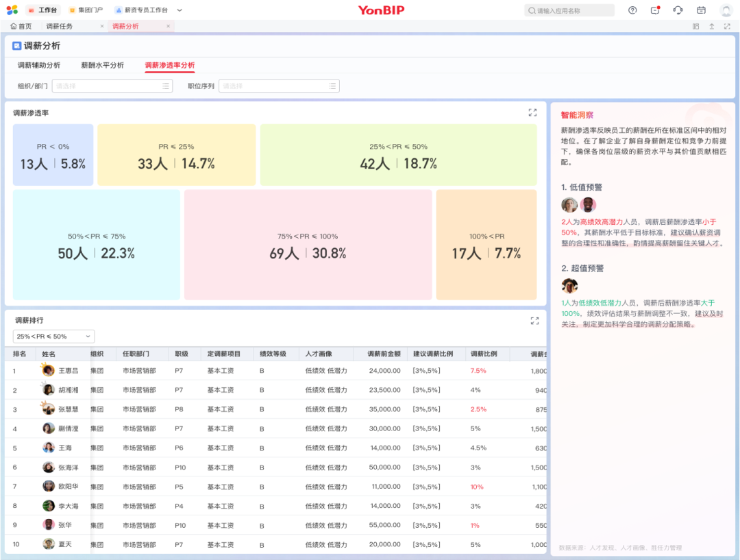
Task: Switch to the 薪酬水平分析 tab
Action: (102, 65)
